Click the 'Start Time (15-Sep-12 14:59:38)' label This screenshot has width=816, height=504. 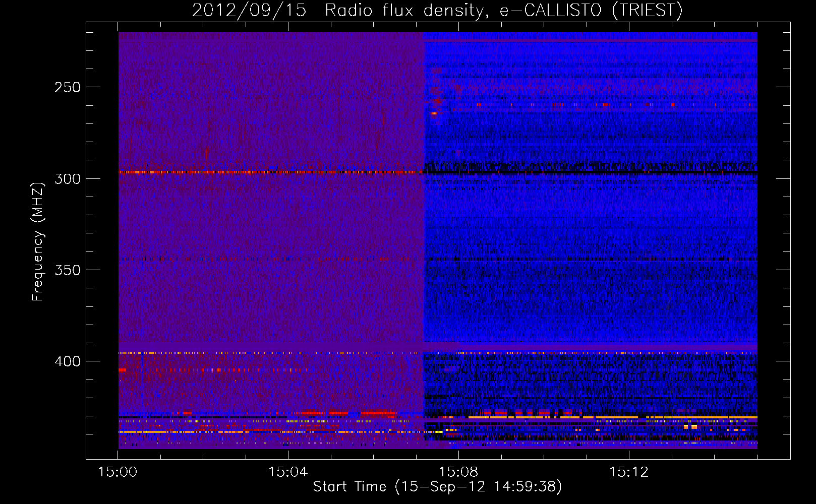437,487
